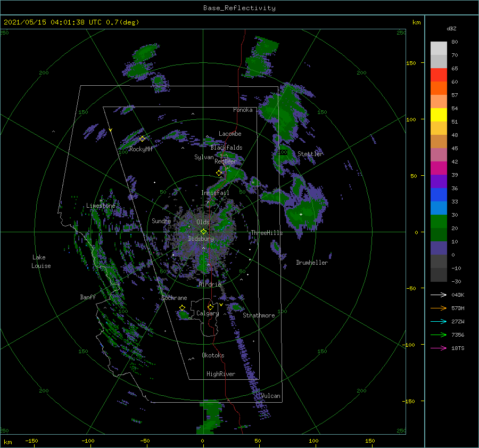Pick the light blue 30-33 dBZ swatch
This screenshot has width=479, height=448.
[x=439, y=208]
